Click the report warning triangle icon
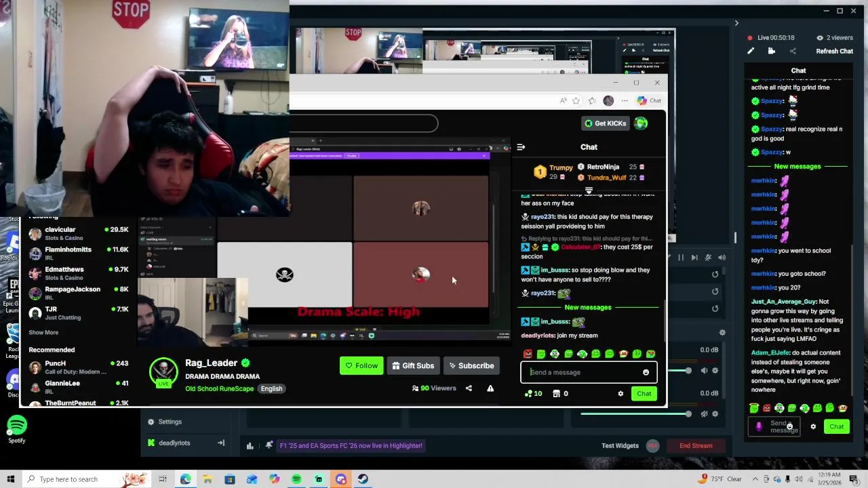The height and width of the screenshot is (488, 868). [x=490, y=388]
